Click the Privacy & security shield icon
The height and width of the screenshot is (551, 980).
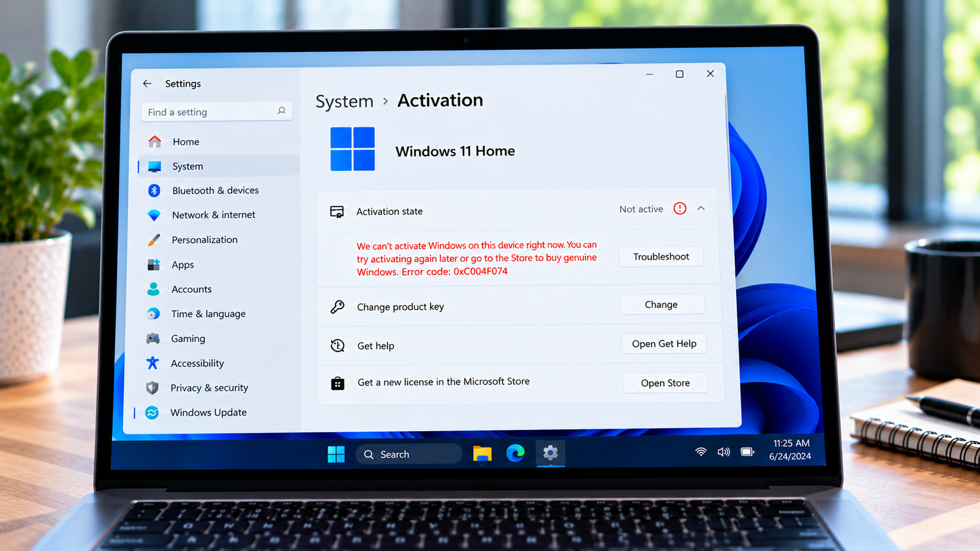point(153,388)
